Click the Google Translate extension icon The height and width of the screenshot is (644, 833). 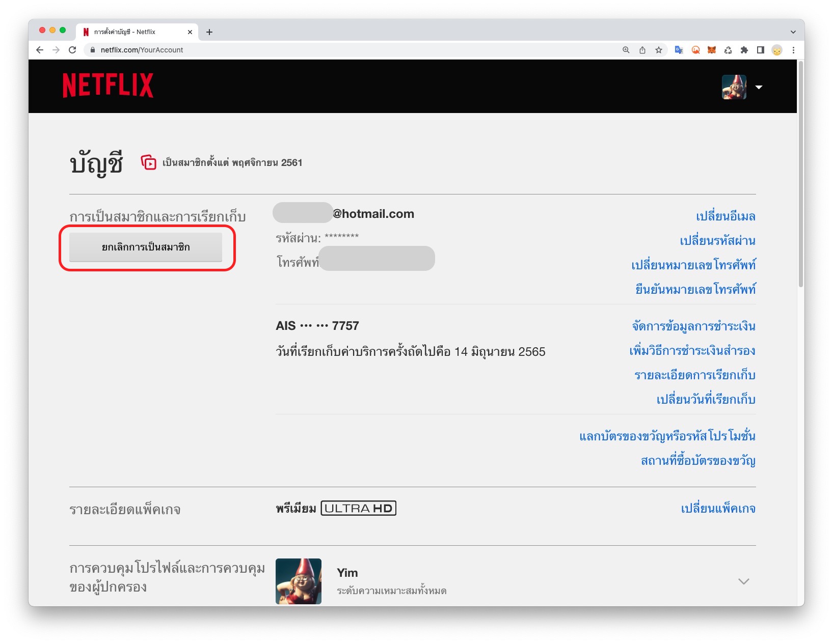(679, 50)
